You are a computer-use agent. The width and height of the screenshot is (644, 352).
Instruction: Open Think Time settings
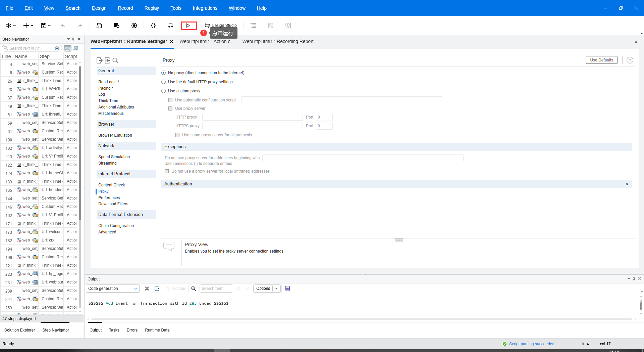click(108, 101)
